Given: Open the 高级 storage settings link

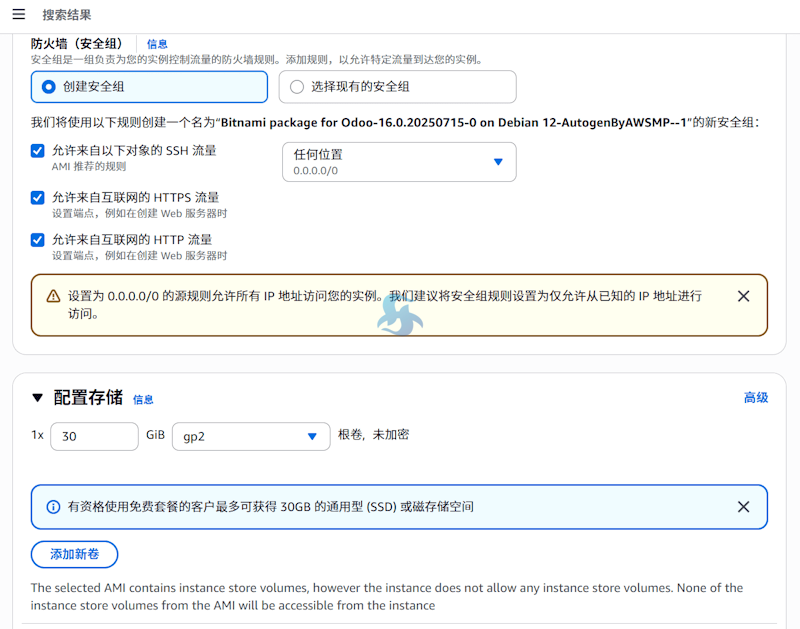Looking at the screenshot, I should coord(755,398).
